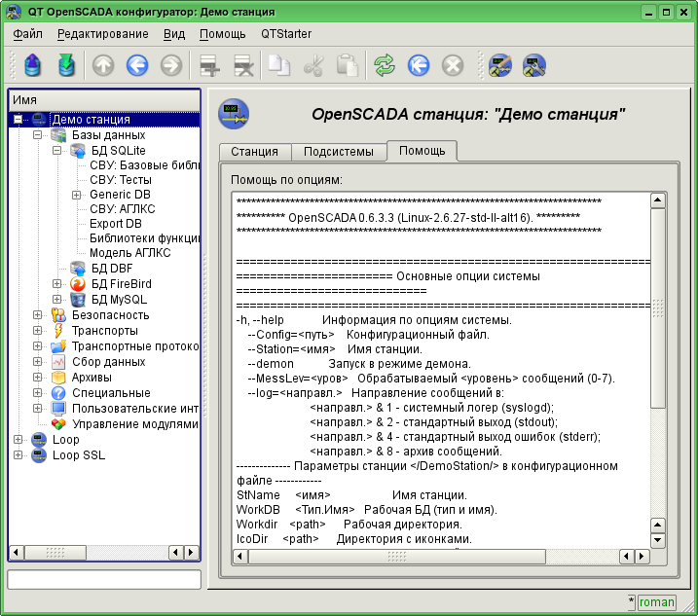The width and height of the screenshot is (698, 616).
Task: Open the Вид menu
Action: pyautogui.click(x=174, y=34)
